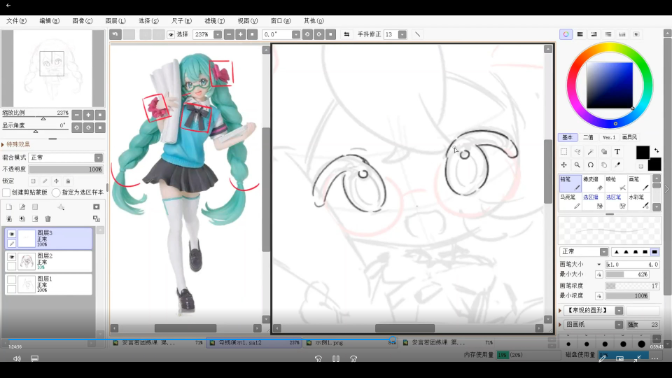
Task: Select the lasso selection tool
Action: point(577,152)
